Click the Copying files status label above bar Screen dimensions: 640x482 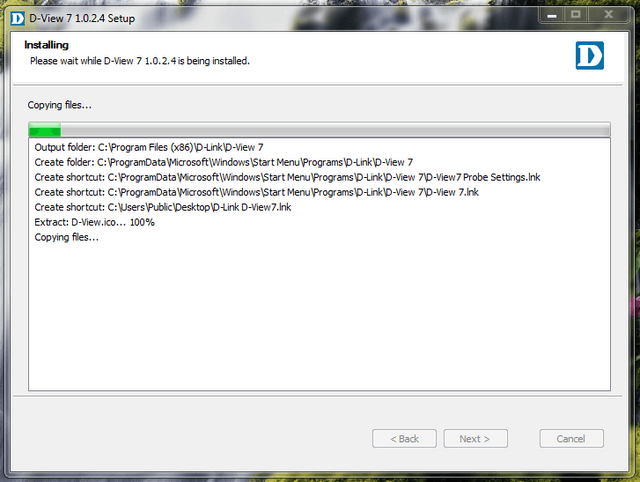click(x=60, y=105)
